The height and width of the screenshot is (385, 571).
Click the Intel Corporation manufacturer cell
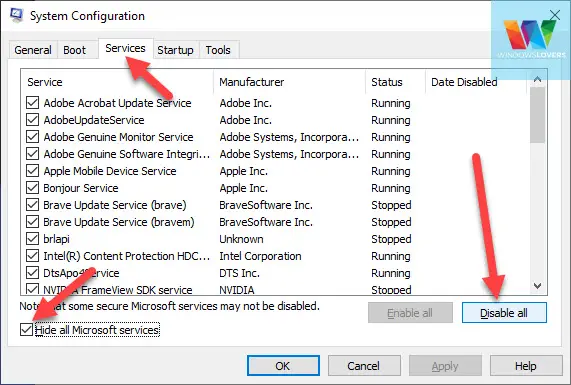[x=260, y=256]
